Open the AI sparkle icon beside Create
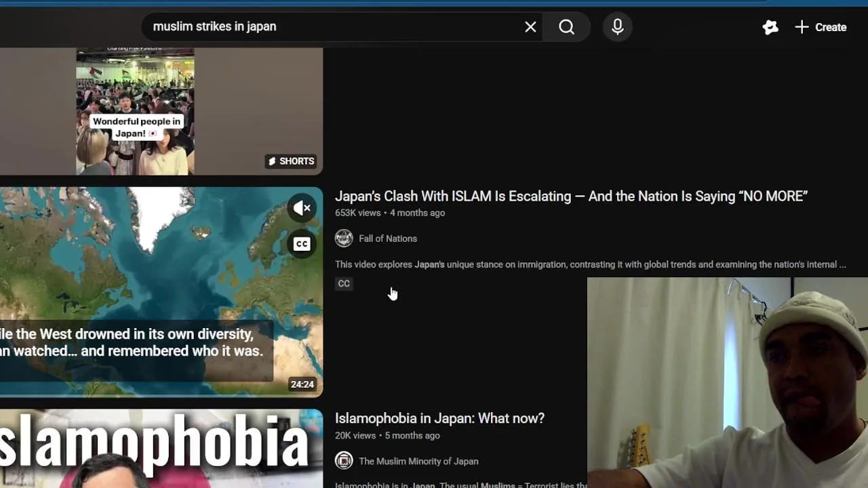 (770, 27)
